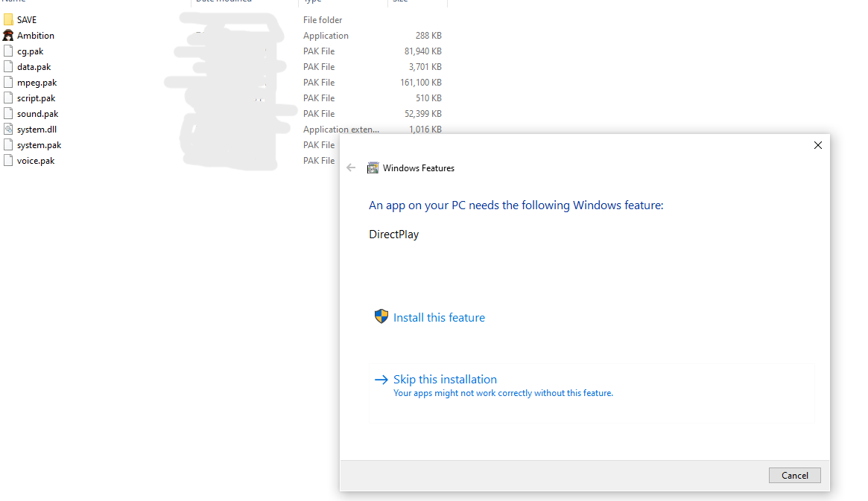The height and width of the screenshot is (501, 868).
Task: Select the file name script.pak
Action: click(x=36, y=98)
